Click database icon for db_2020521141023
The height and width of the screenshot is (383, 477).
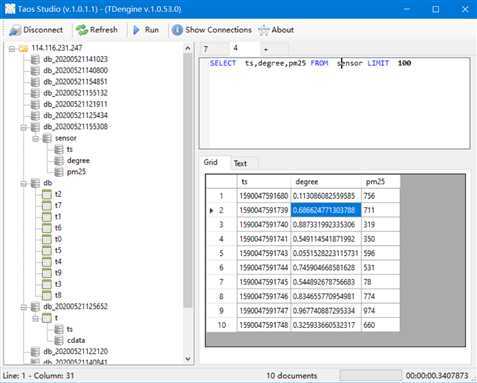click(x=35, y=60)
